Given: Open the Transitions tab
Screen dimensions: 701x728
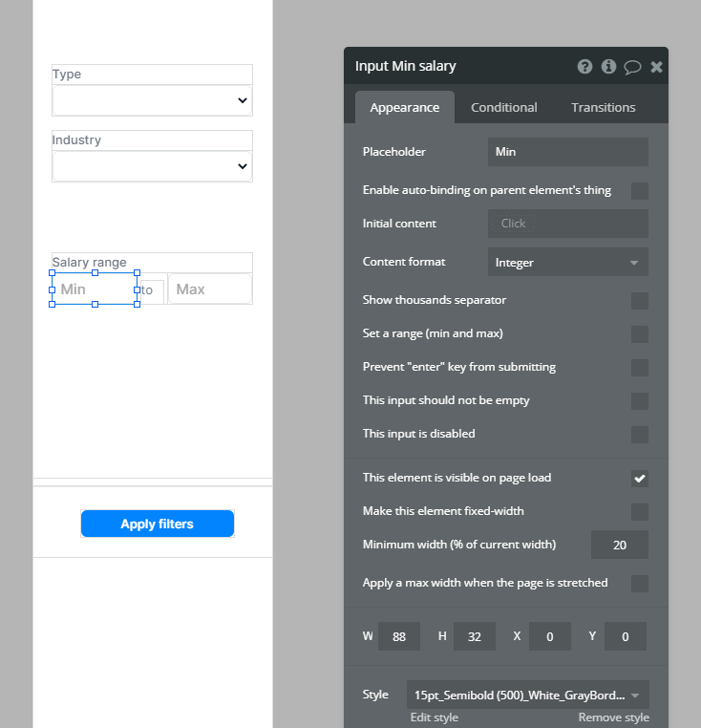Looking at the screenshot, I should click(603, 107).
